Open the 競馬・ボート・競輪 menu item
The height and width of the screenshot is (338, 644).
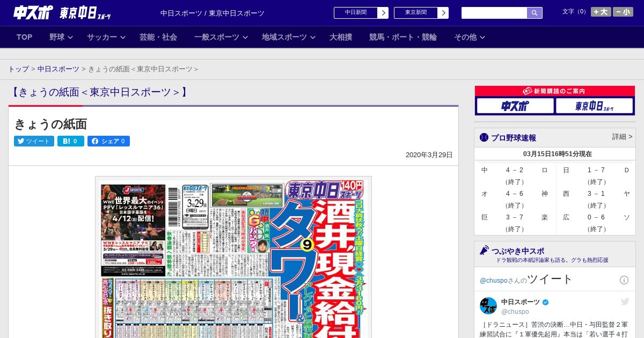tap(403, 37)
